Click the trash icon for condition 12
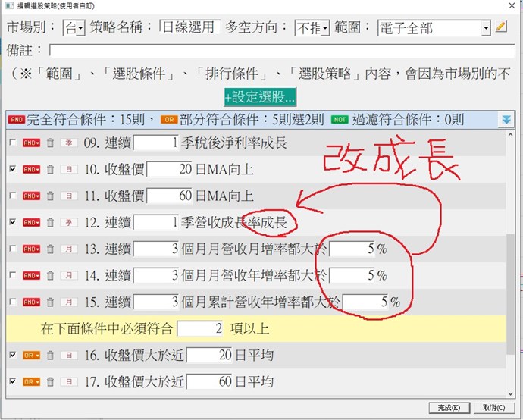523x420 pixels. 50,223
